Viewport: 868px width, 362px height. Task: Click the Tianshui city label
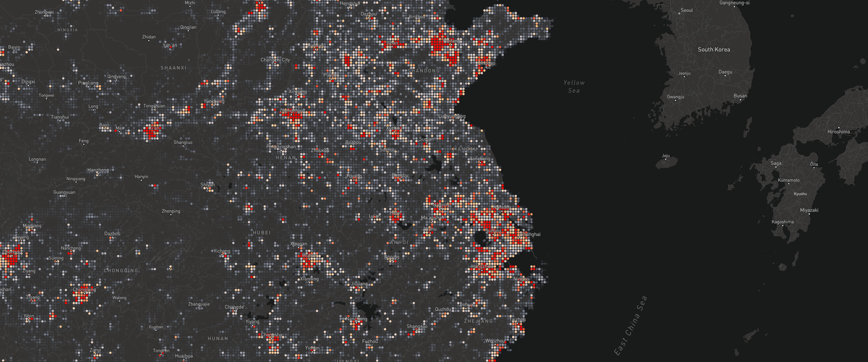60,117
